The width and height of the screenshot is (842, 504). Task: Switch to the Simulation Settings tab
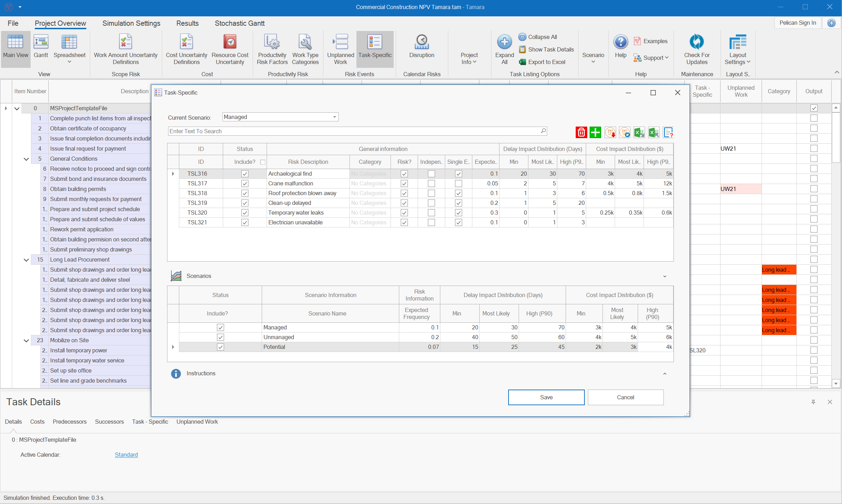131,23
